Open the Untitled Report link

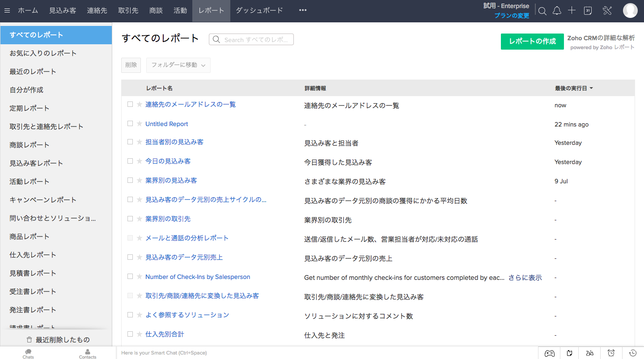[167, 124]
